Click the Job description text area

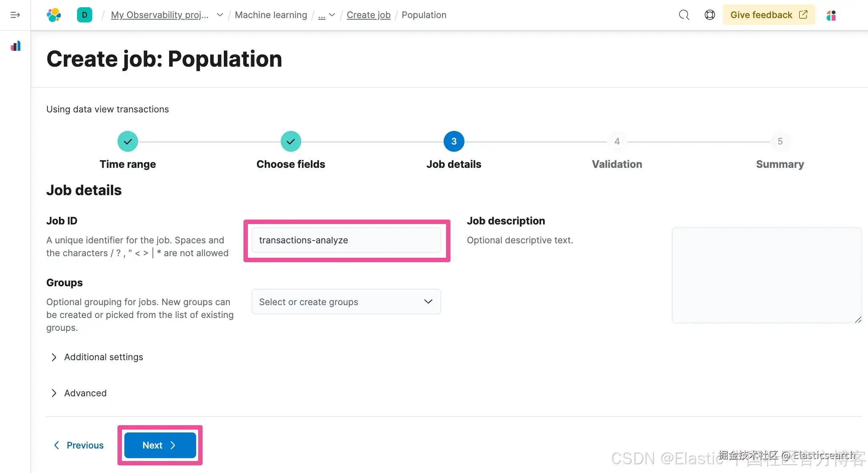point(767,275)
